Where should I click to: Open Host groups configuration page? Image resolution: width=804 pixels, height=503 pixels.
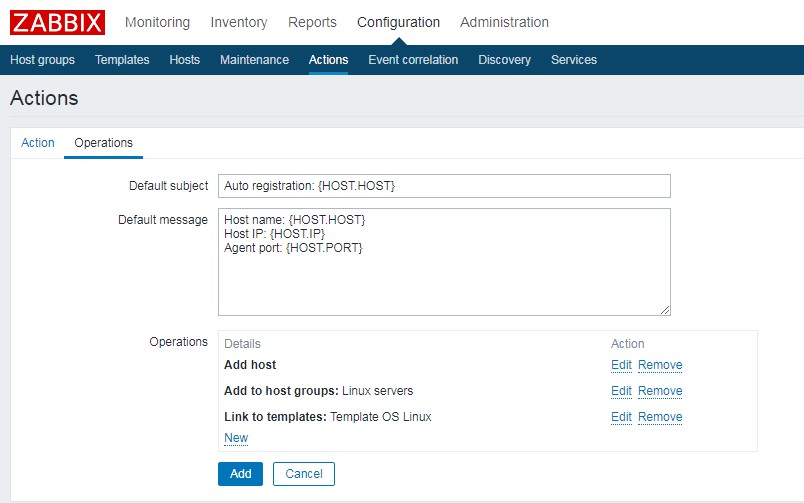click(x=42, y=60)
